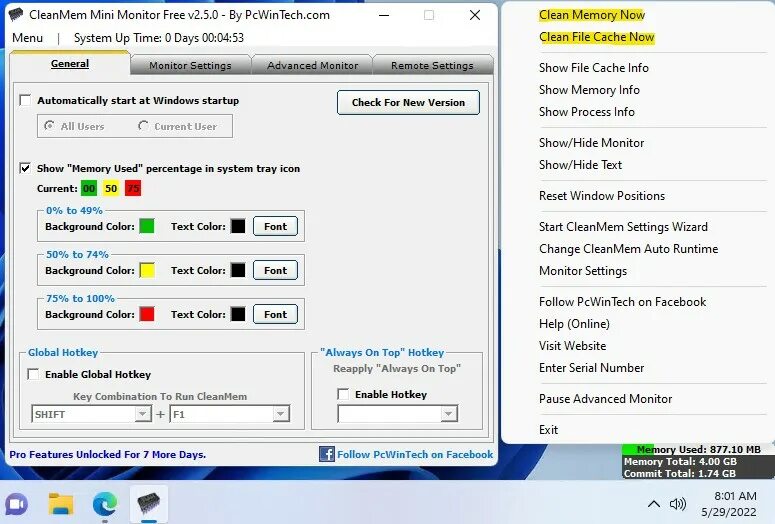Viewport: 775px width, 524px height.
Task: Select Change CleanMem Auto Runtime
Action: coord(628,249)
